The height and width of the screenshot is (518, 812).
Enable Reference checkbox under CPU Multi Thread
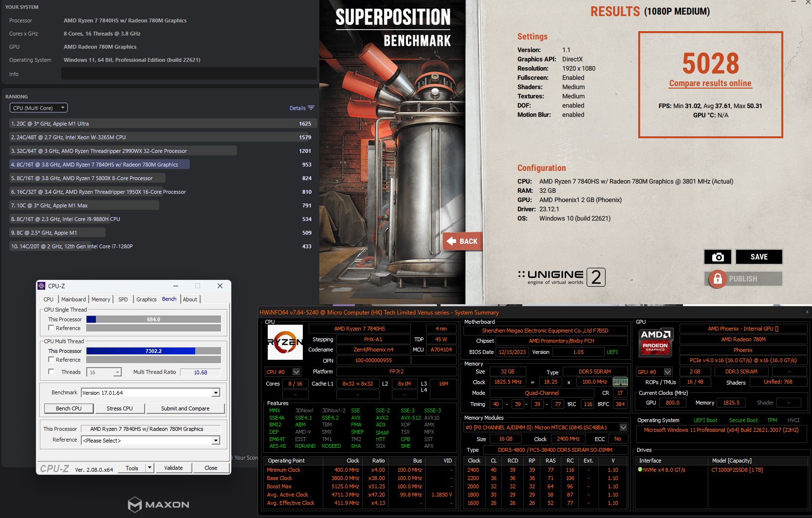51,360
